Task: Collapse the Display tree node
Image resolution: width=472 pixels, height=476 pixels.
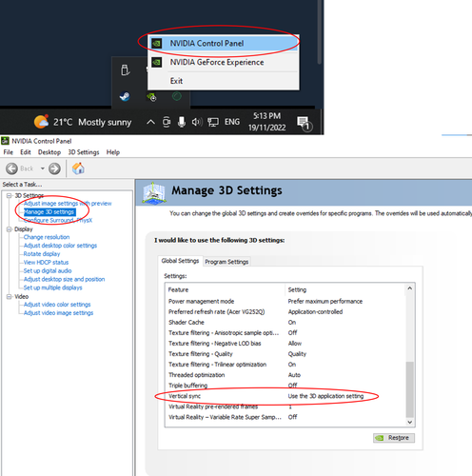Action: [10, 229]
